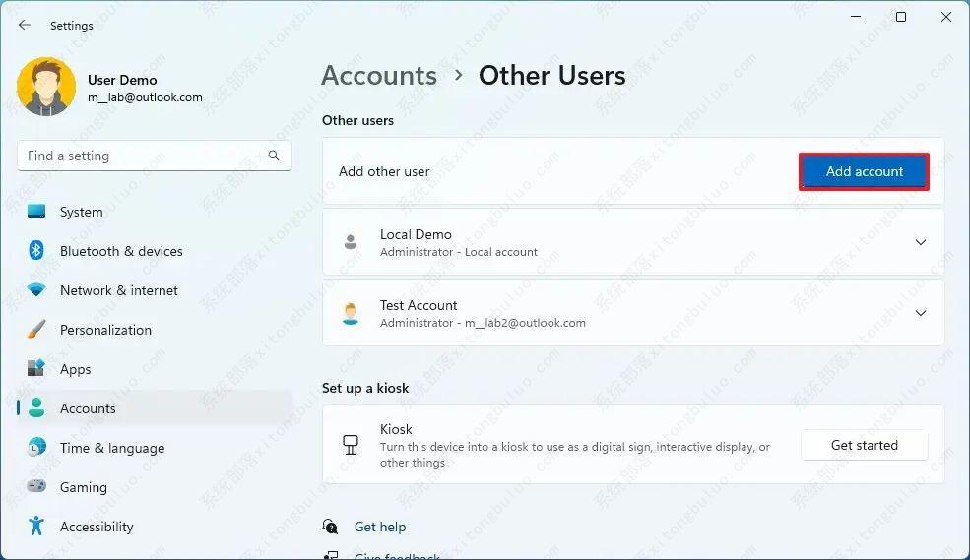The height and width of the screenshot is (560, 970).
Task: Open the Accounts settings category
Action: [x=88, y=408]
